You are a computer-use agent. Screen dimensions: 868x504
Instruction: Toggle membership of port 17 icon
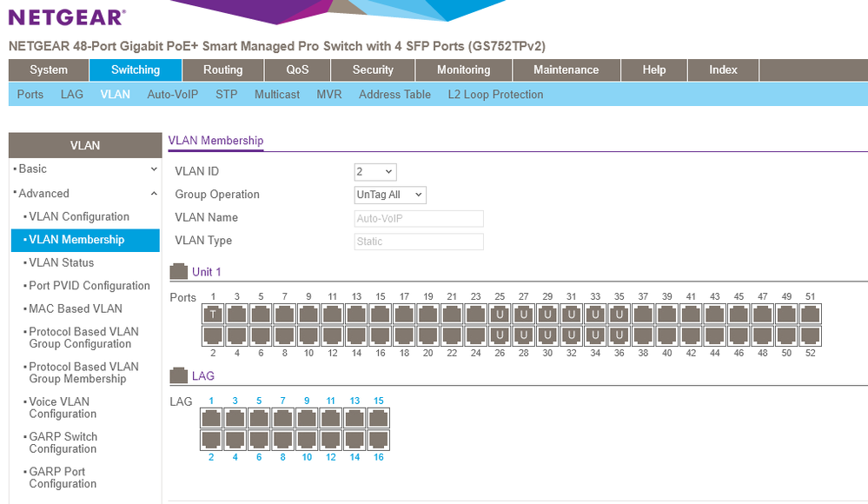coord(404,314)
